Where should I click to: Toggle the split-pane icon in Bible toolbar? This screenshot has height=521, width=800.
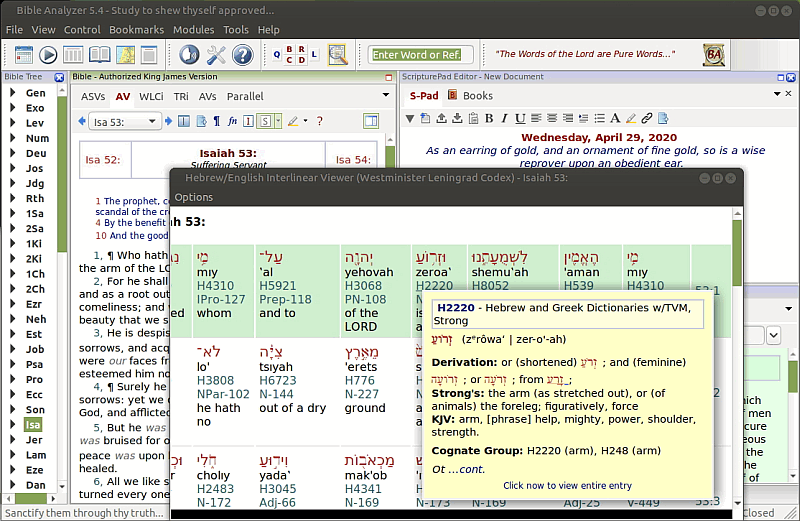pos(184,121)
